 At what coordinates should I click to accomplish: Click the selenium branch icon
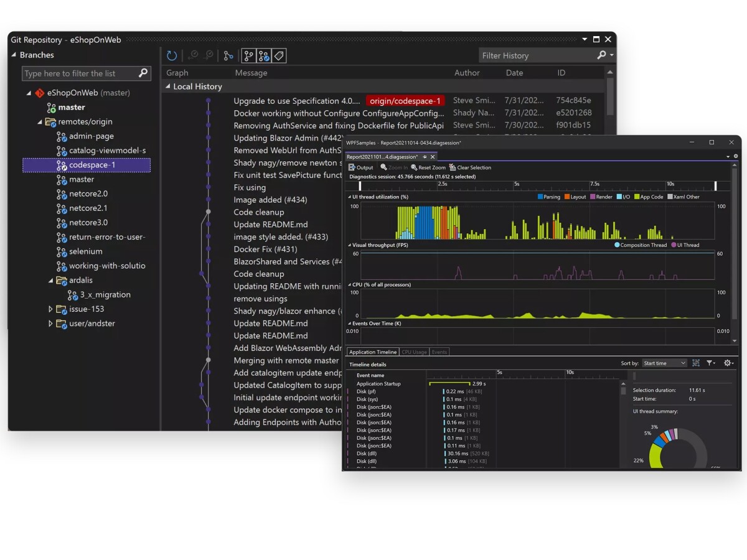point(62,251)
